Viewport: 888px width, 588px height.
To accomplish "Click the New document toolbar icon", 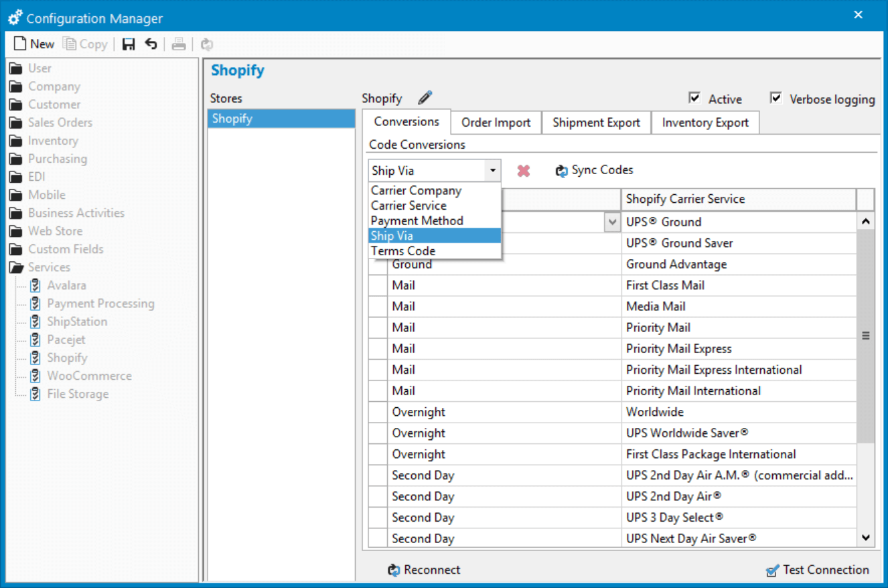I will 20,44.
